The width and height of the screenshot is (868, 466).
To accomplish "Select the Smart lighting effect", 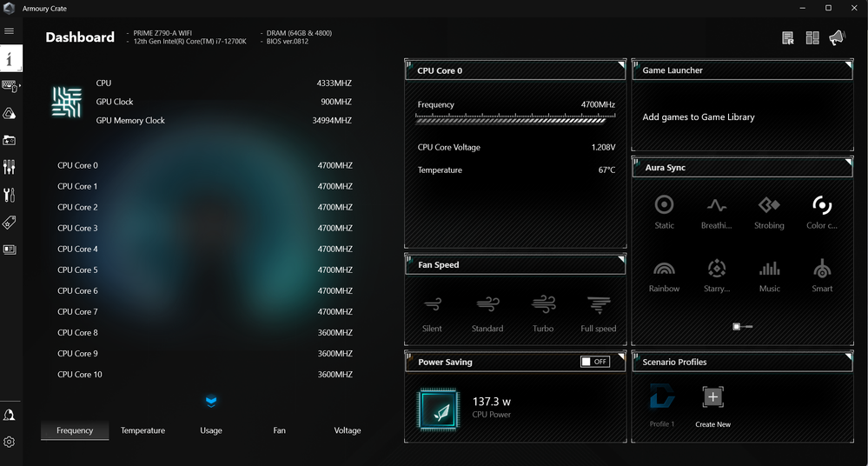I will click(x=822, y=276).
